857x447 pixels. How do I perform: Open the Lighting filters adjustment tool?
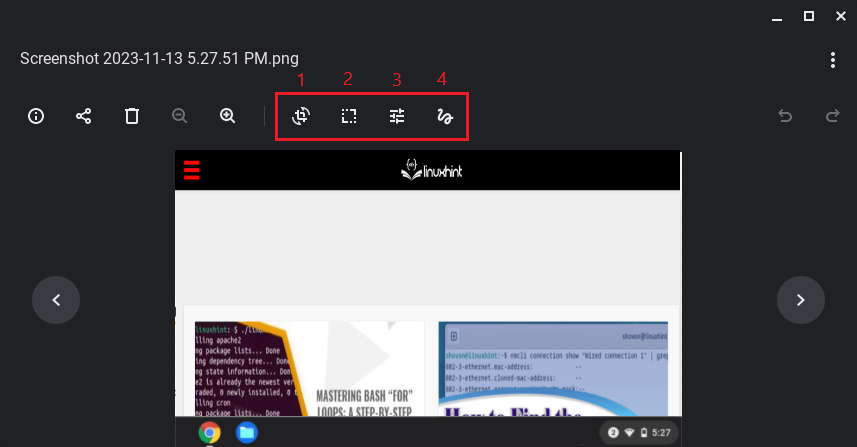click(397, 116)
